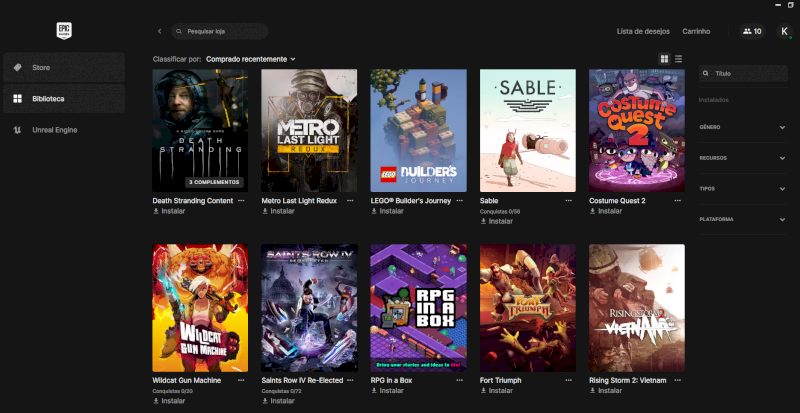Open the friends list showing 10

pyautogui.click(x=752, y=31)
